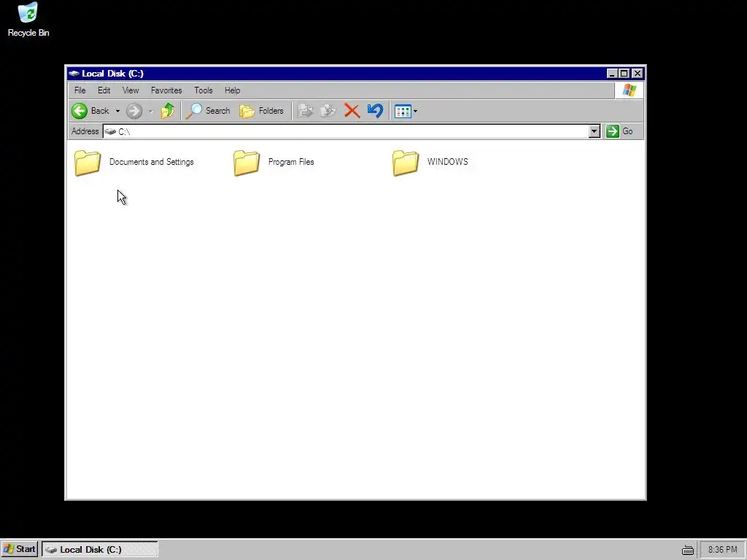Expand the address bar dropdown list
Viewport: 747px width, 560px height.
coord(594,131)
